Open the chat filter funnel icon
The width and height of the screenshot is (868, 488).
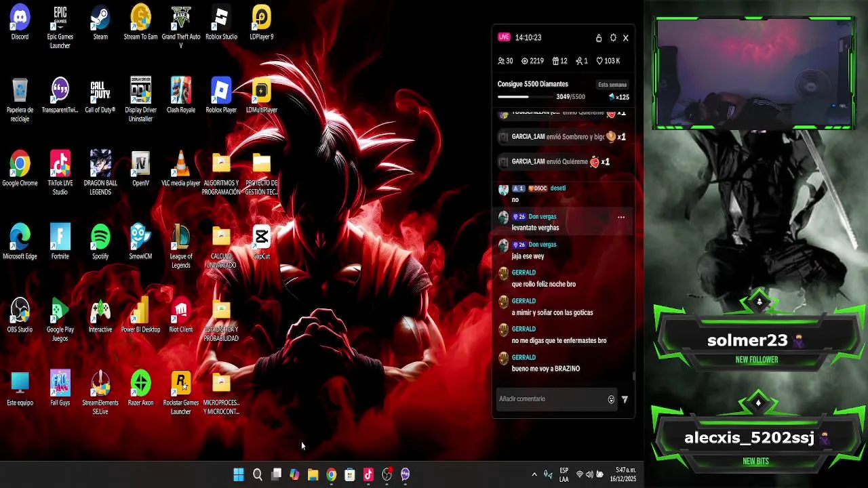(x=625, y=400)
